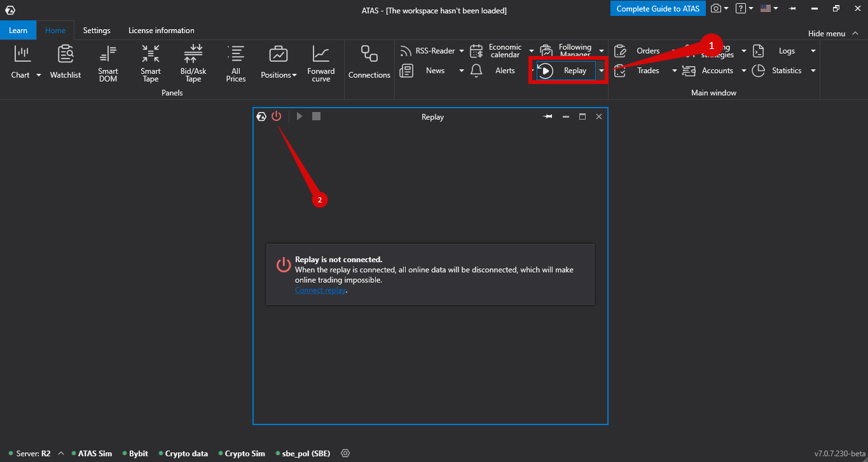Expand the Positions dropdown arrow

(x=294, y=75)
